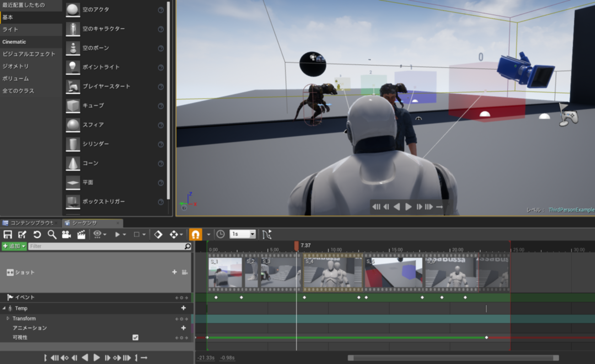Image resolution: width=595 pixels, height=364 pixels.
Task: Select the S_5 shot thumbnail
Action: 394,273
